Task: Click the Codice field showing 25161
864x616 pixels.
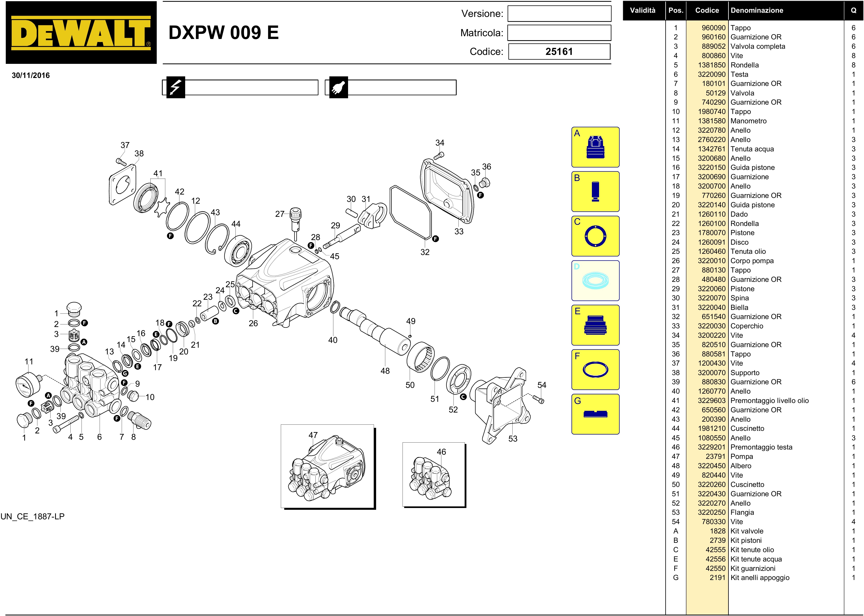Action: click(x=559, y=52)
